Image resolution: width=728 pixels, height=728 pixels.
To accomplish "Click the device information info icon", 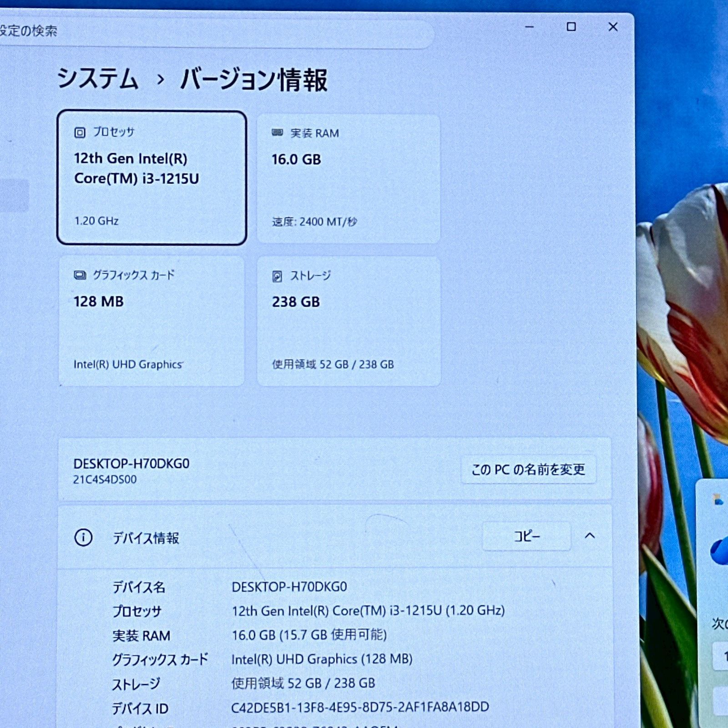I will 83,537.
